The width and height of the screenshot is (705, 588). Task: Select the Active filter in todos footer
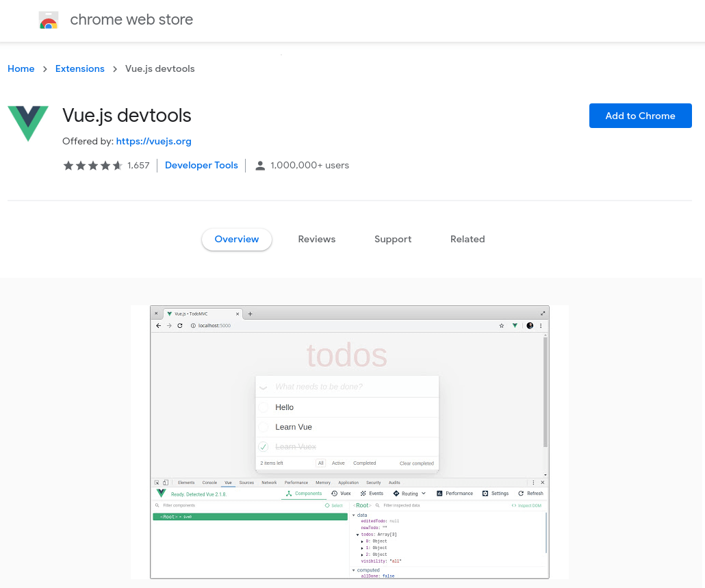(x=338, y=463)
